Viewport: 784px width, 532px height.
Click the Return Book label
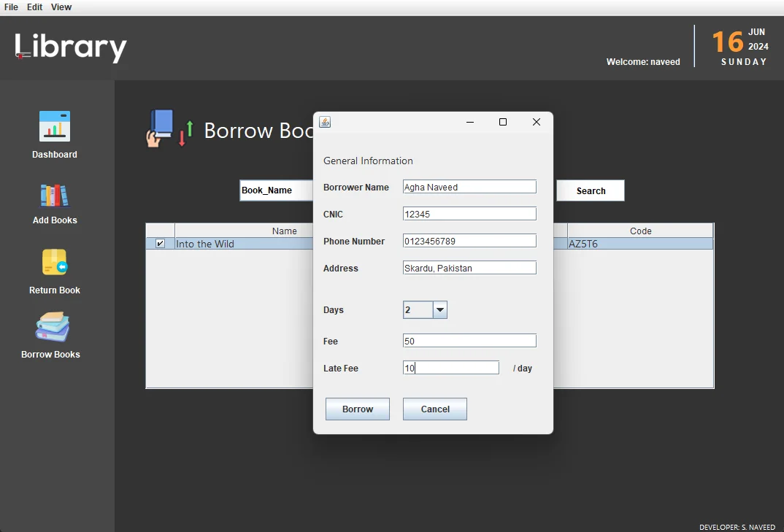[x=55, y=290]
